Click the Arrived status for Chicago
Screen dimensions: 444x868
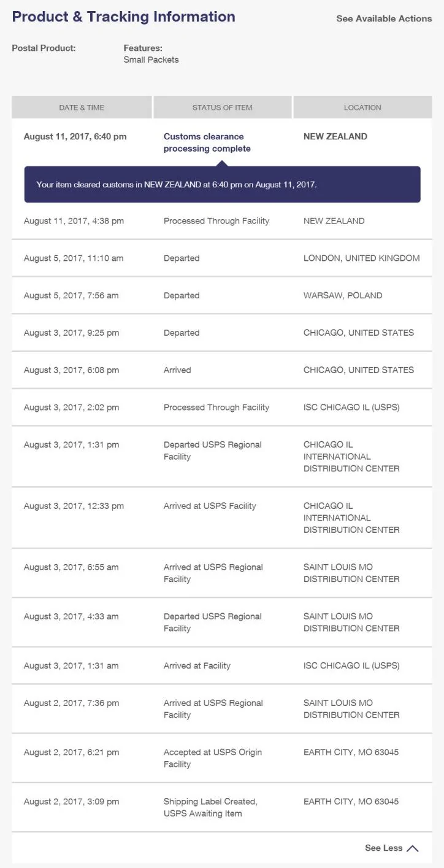(177, 370)
